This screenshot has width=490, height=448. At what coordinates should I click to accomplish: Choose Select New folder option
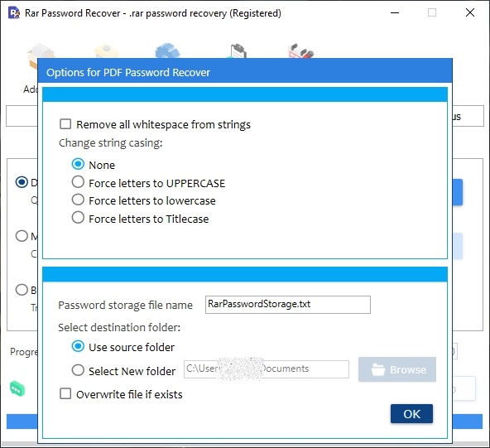point(78,370)
